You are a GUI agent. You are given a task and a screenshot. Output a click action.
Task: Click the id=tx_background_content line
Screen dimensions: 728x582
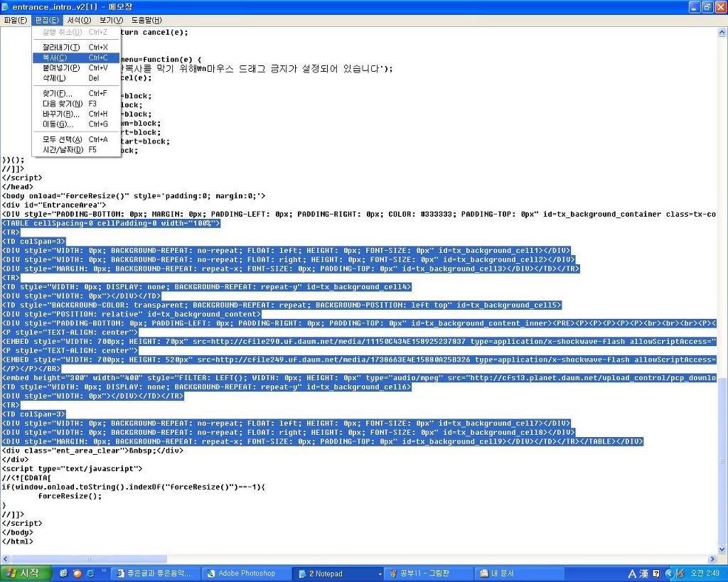coord(132,314)
